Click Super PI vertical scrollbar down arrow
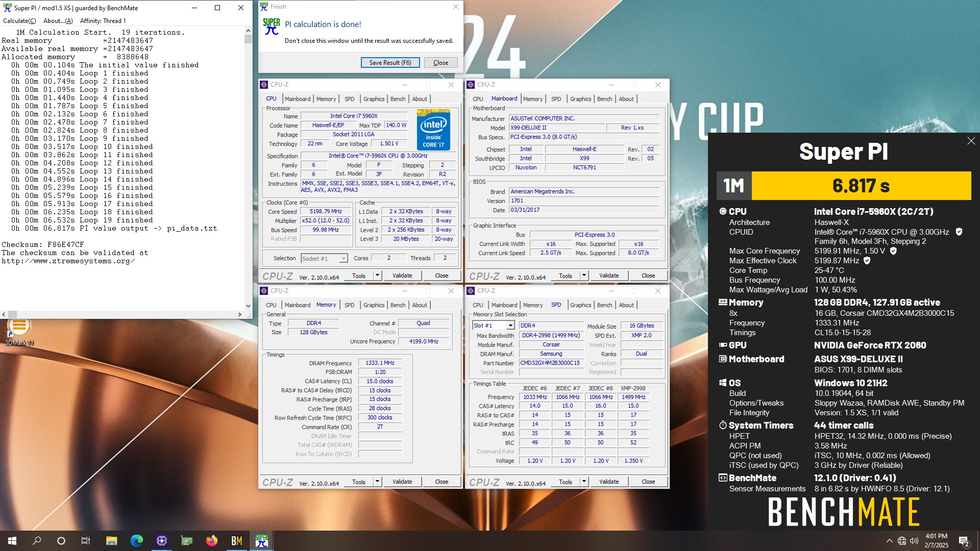 point(248,306)
